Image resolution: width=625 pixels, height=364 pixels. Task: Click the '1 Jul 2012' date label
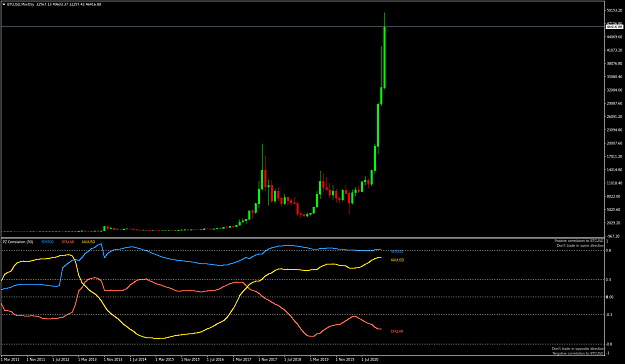pyautogui.click(x=62, y=359)
